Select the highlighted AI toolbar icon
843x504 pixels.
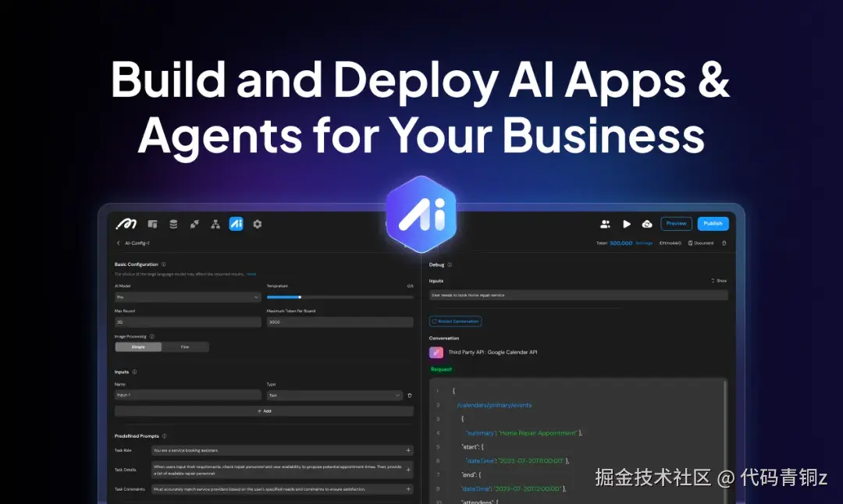pyautogui.click(x=236, y=224)
